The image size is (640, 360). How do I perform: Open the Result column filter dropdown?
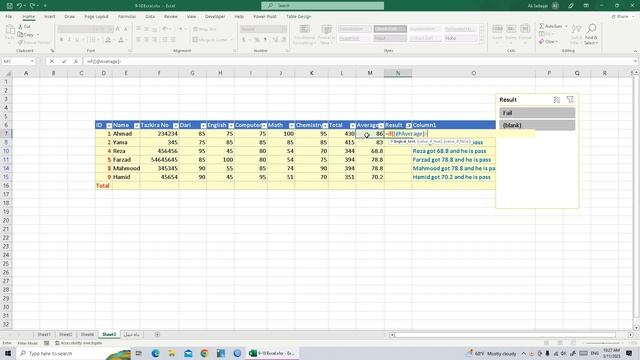(409, 125)
